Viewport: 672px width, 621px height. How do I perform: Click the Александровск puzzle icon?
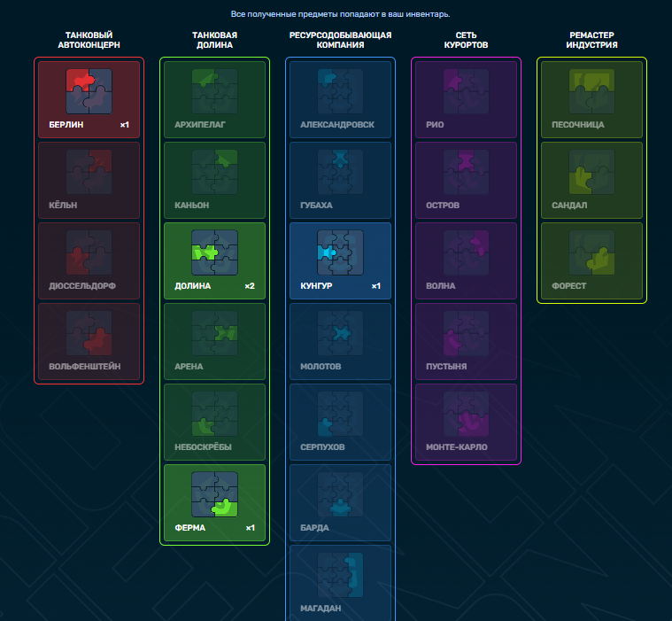pyautogui.click(x=340, y=91)
